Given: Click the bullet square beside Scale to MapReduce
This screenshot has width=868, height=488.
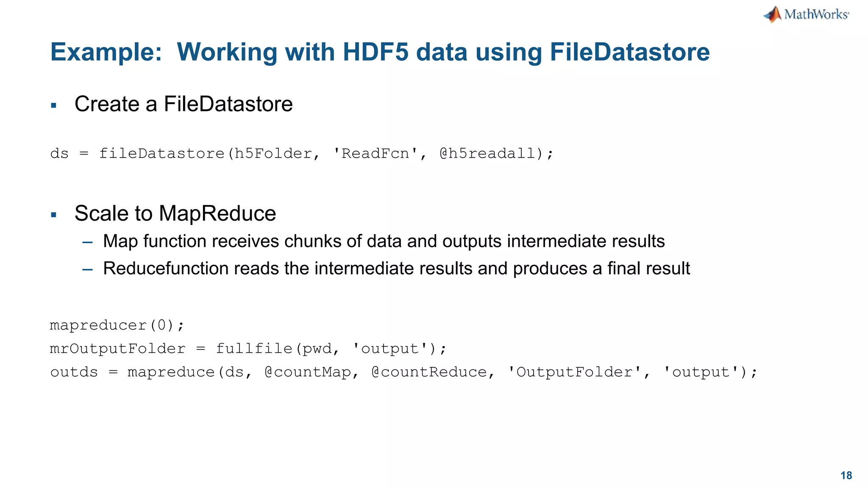Looking at the screenshot, I should click(x=53, y=215).
